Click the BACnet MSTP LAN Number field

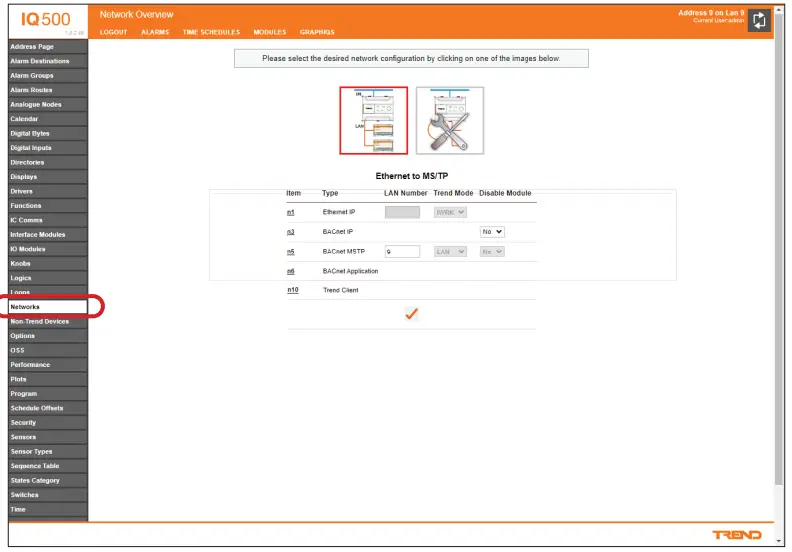[x=402, y=252]
